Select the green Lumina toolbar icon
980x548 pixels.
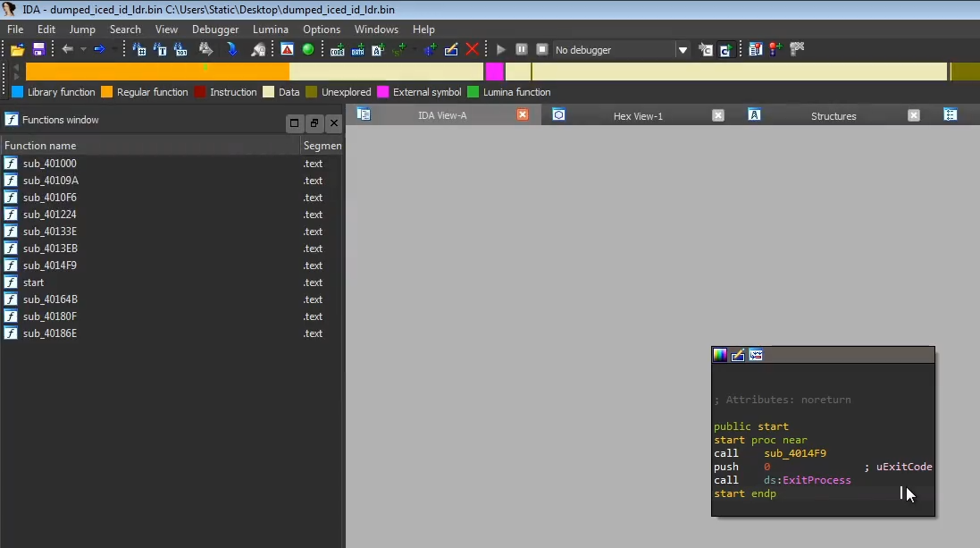[307, 50]
